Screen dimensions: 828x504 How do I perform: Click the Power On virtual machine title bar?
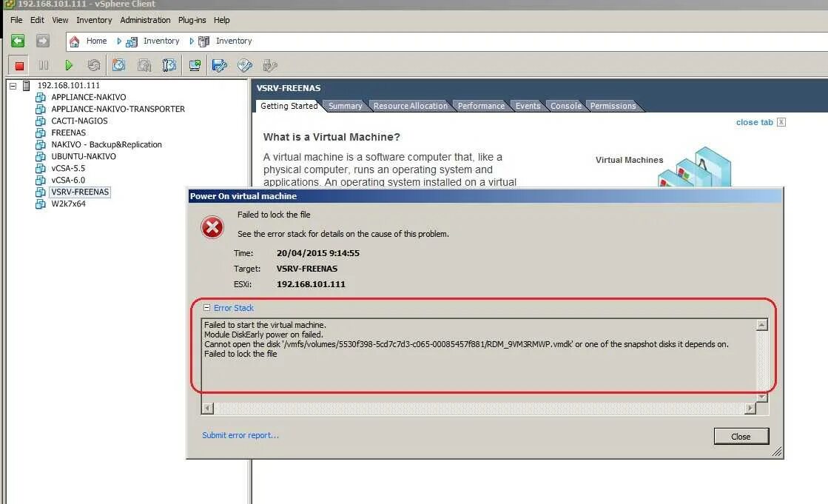pyautogui.click(x=485, y=196)
